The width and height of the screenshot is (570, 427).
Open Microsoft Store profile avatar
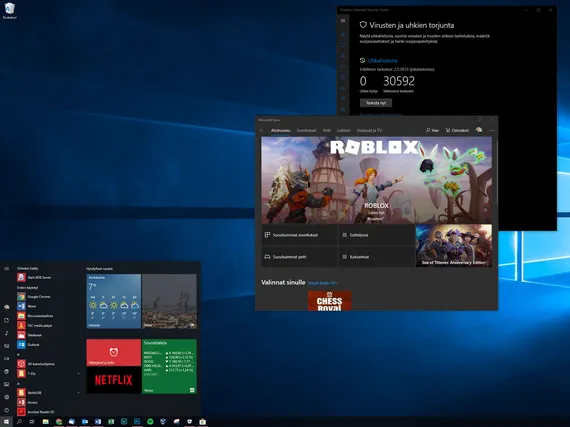(x=479, y=130)
